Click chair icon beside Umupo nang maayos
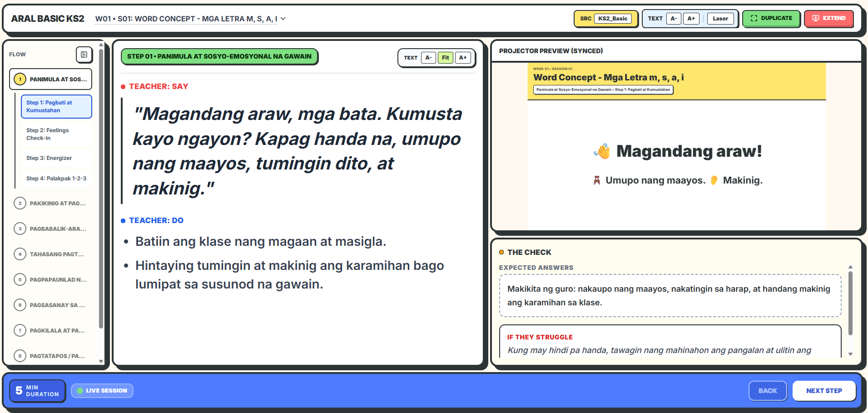Screen dimensions: 868x413 pos(597,180)
